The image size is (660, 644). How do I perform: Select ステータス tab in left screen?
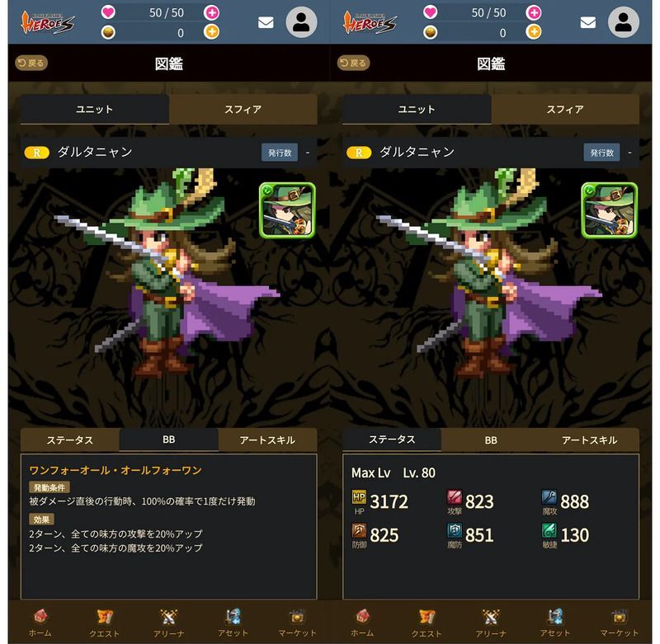click(x=70, y=440)
